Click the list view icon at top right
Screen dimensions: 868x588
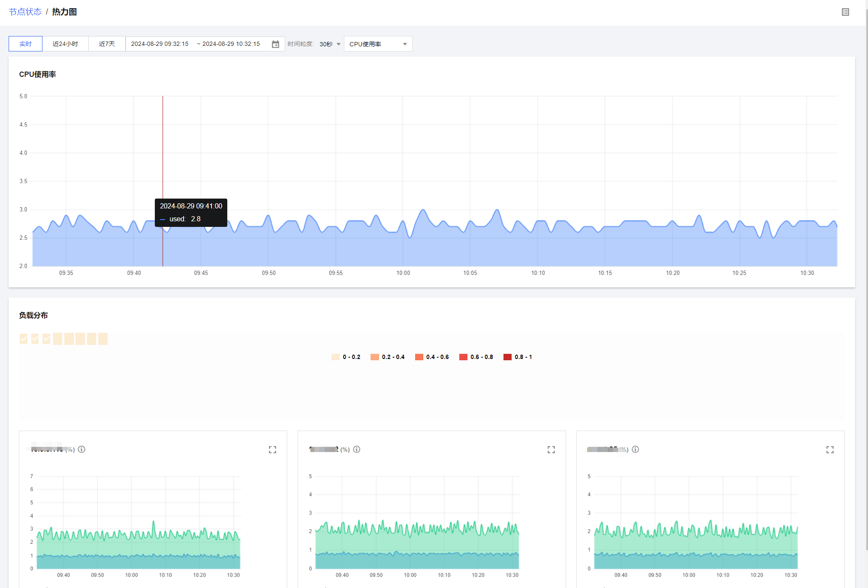pos(845,12)
